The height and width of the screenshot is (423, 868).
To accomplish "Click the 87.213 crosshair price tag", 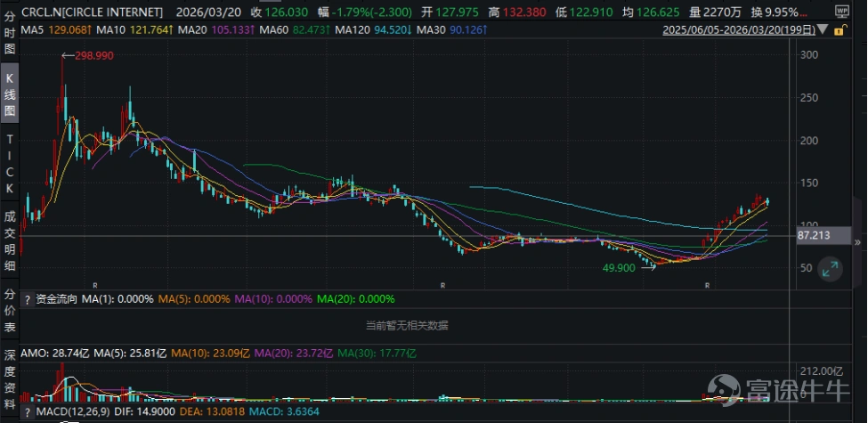I will click(823, 236).
